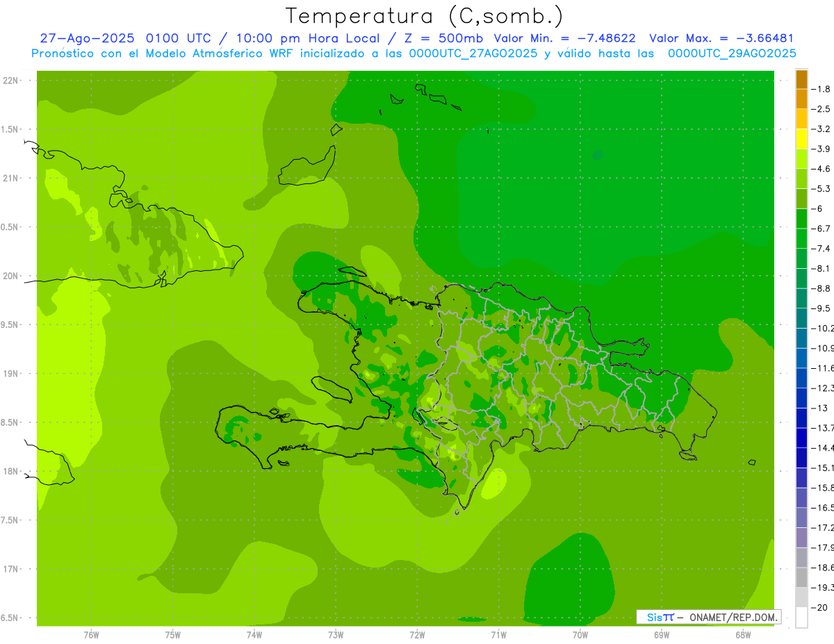Click the '0100 UTC' time text

coord(181,38)
